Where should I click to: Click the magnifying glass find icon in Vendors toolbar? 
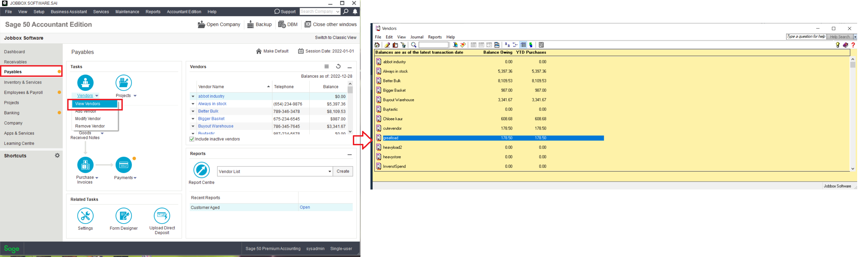(x=414, y=45)
